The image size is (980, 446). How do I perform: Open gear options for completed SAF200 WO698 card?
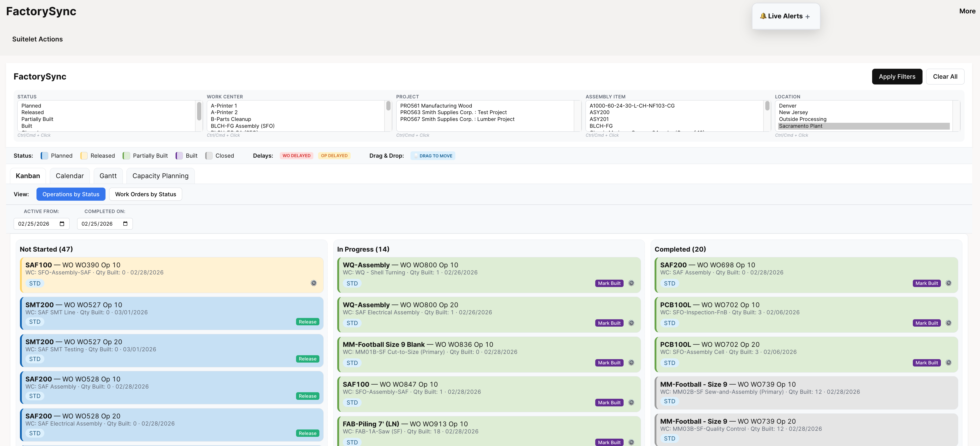[x=949, y=283]
